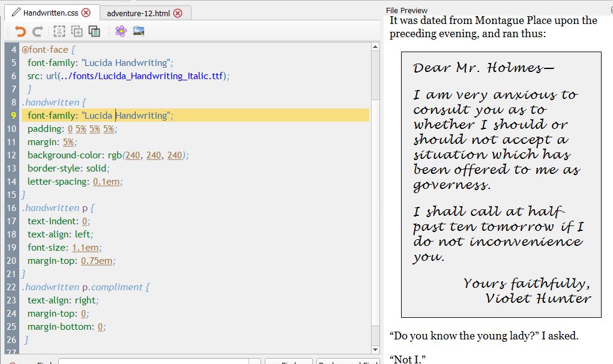Click the Undo arrow in the toolbar
Viewport: 613px width, 364px height.
(x=20, y=31)
